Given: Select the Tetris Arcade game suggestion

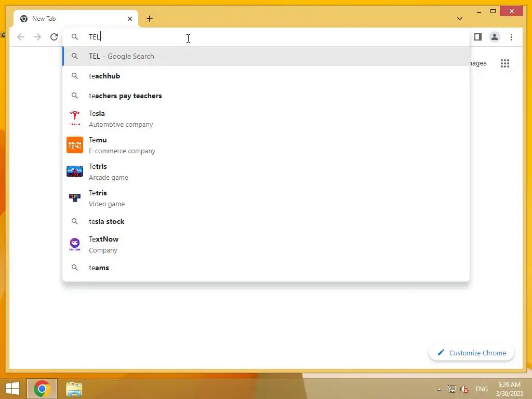Looking at the screenshot, I should (267, 171).
